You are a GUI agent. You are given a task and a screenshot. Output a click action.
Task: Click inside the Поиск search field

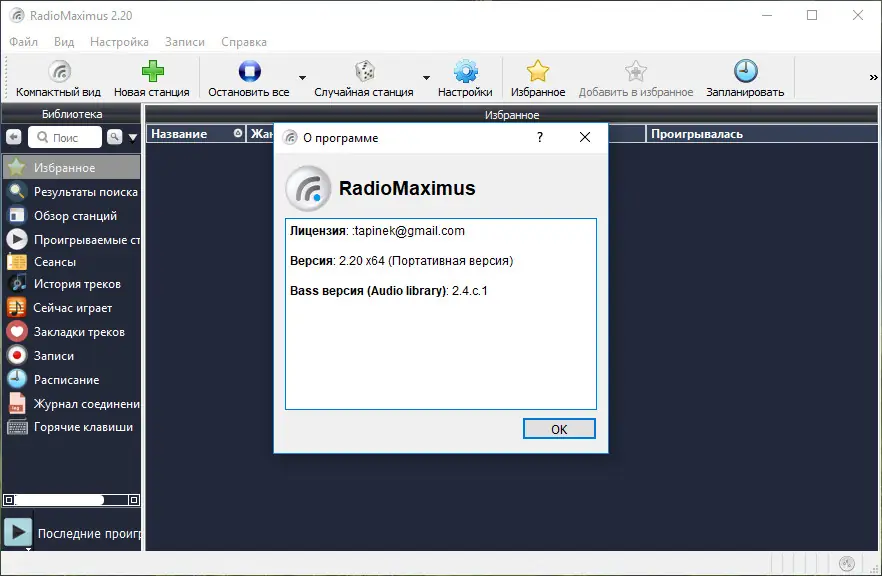tap(65, 137)
